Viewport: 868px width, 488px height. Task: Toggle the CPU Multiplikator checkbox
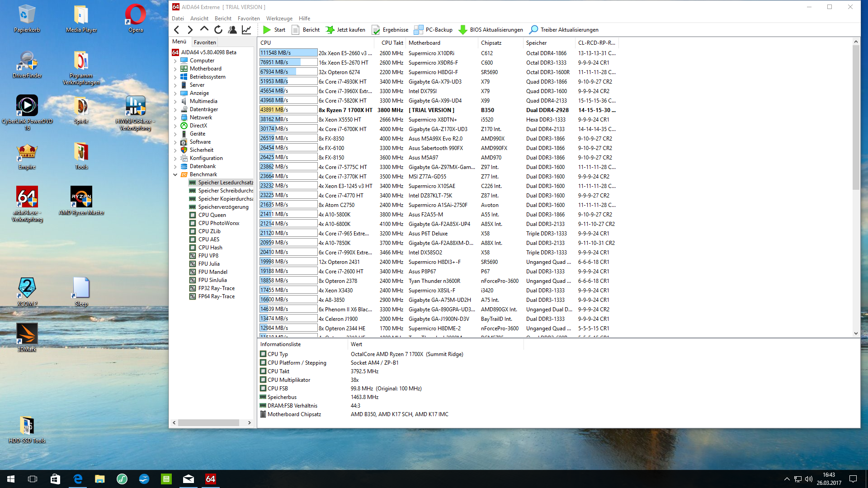[x=263, y=380]
